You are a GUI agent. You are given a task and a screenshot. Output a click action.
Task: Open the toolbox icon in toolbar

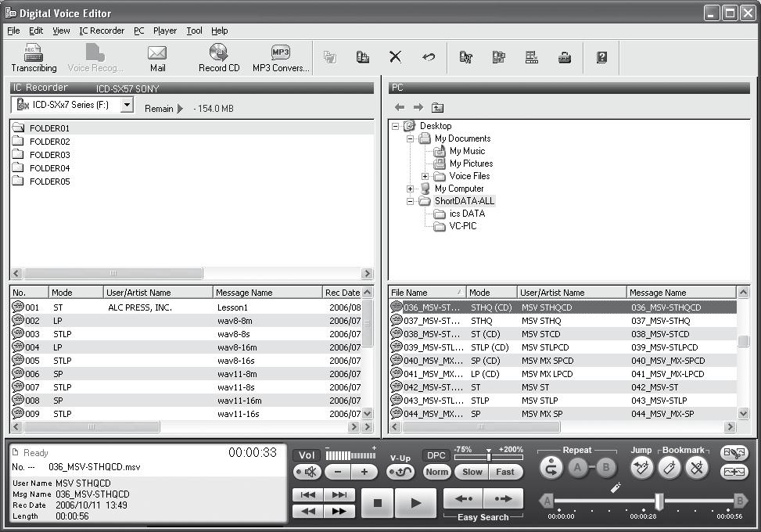coord(565,58)
